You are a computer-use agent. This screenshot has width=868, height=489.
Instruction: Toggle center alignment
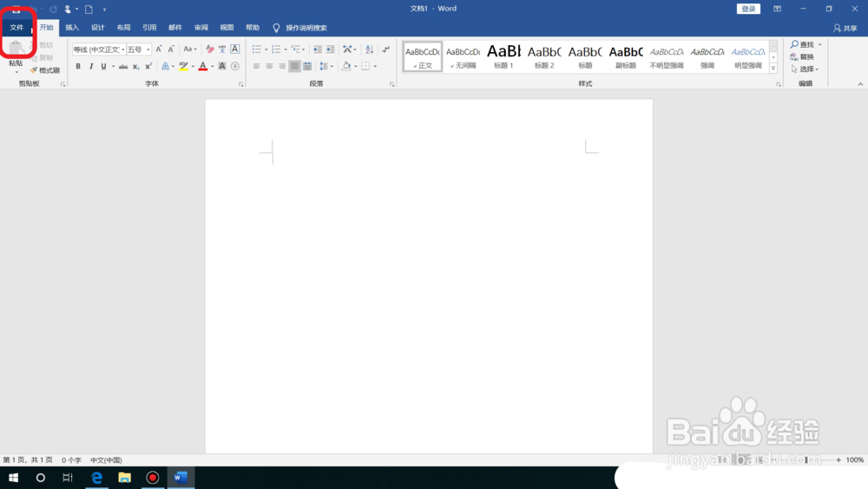(x=269, y=67)
